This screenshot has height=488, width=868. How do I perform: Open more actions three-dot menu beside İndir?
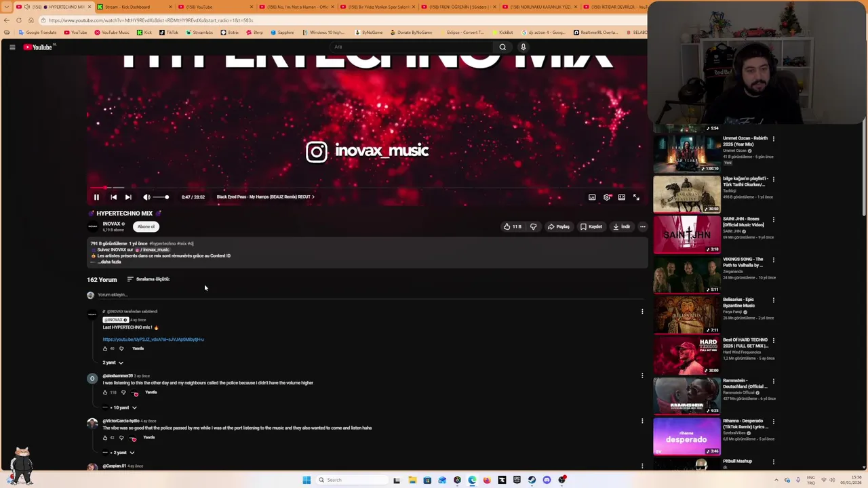[642, 227]
